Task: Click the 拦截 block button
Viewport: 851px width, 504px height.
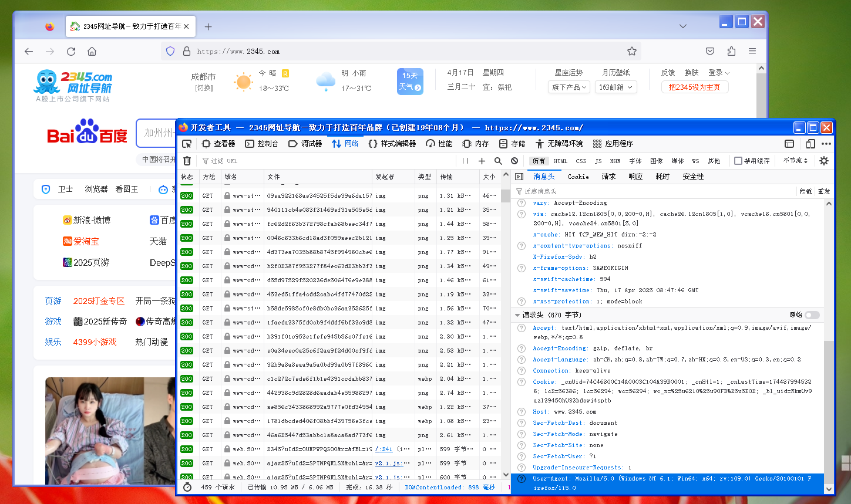Action: click(x=806, y=191)
